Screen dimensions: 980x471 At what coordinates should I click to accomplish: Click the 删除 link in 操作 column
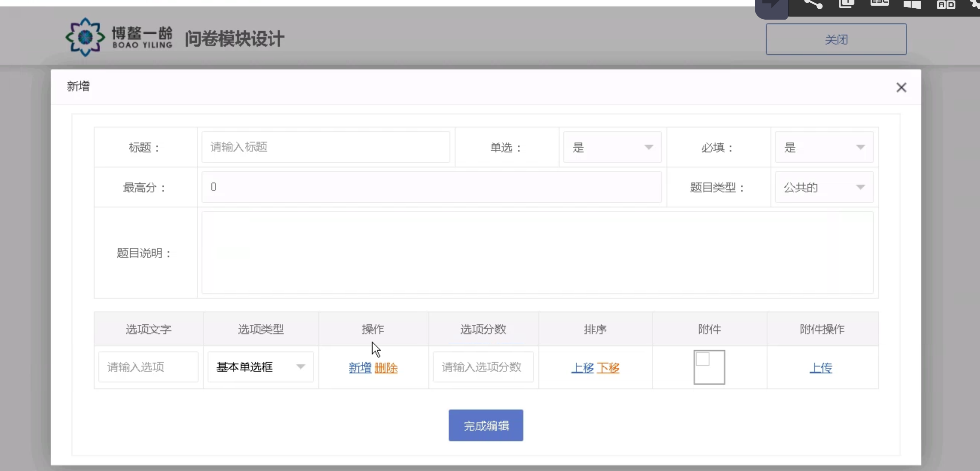tap(386, 368)
